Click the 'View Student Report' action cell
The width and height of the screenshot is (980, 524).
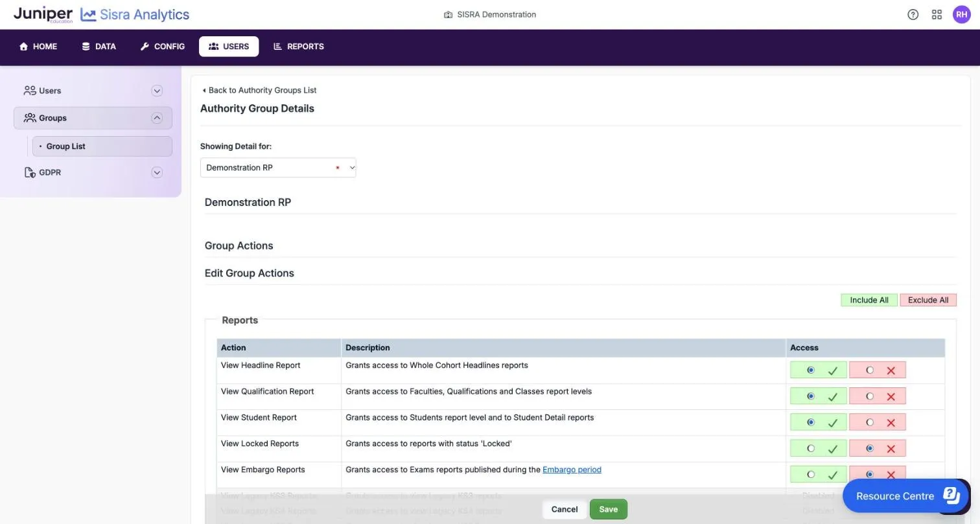(279, 422)
